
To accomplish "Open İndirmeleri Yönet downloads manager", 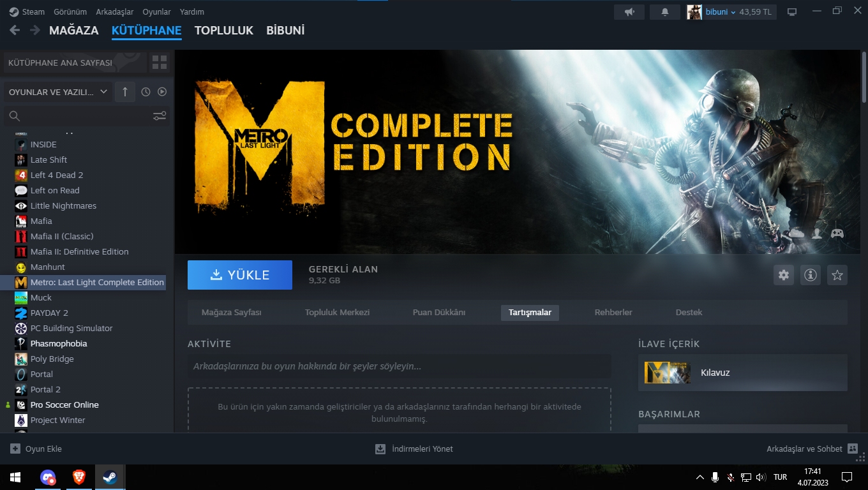I will [414, 449].
